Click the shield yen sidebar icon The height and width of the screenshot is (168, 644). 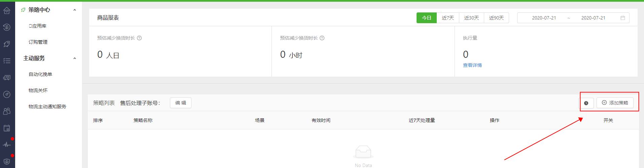tap(7, 162)
